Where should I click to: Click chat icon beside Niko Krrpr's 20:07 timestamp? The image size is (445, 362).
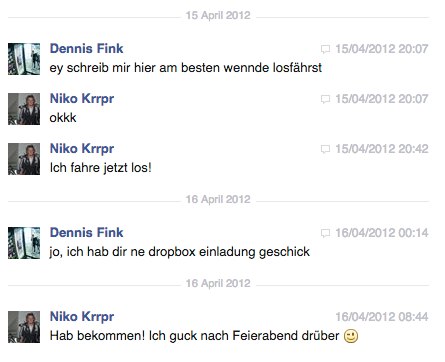[325, 99]
